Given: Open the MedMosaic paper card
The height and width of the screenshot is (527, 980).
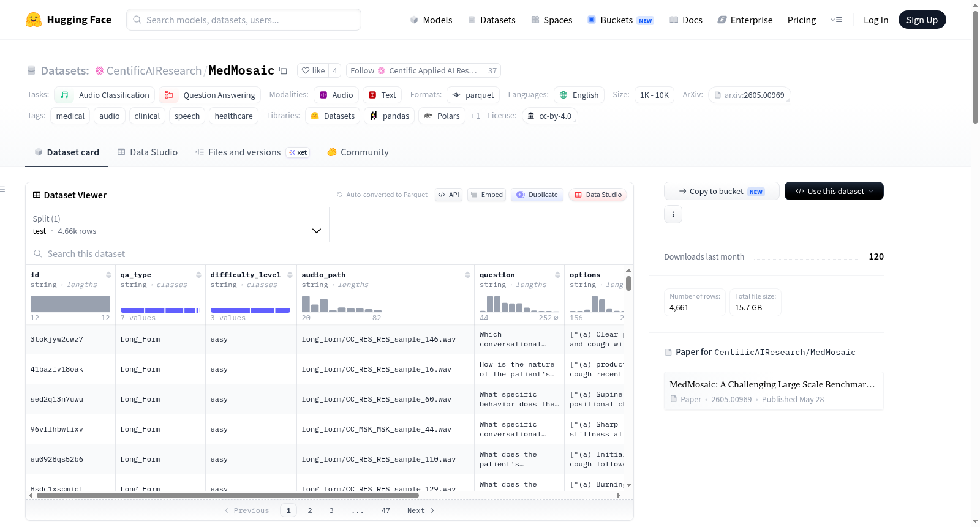Looking at the screenshot, I should (x=774, y=391).
